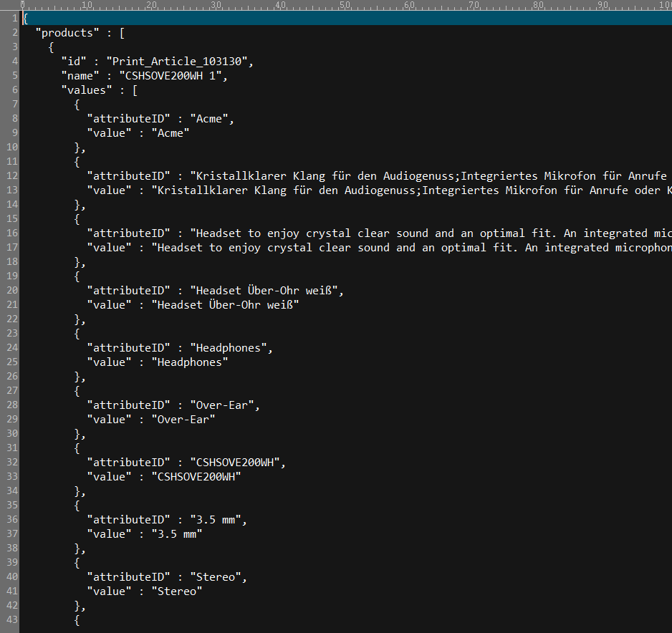This screenshot has width=672, height=633.
Task: Click the "Stereo" attributeID string on line 40
Action: click(218, 576)
